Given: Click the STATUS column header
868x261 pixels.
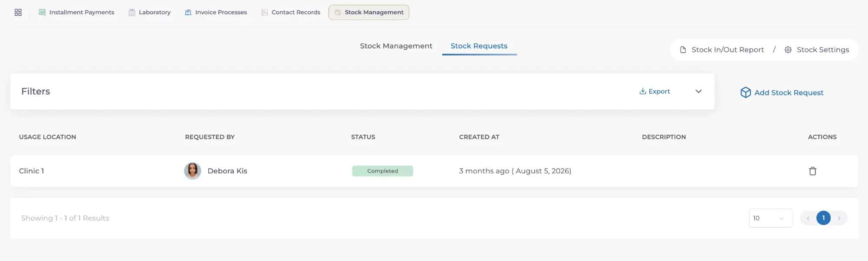Looking at the screenshot, I should 363,137.
